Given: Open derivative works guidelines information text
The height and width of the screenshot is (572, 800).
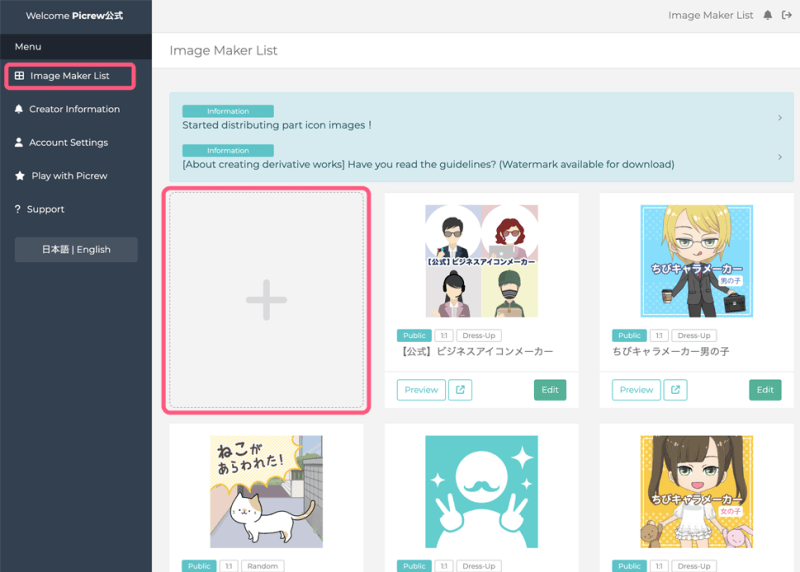Looking at the screenshot, I should point(428,164).
